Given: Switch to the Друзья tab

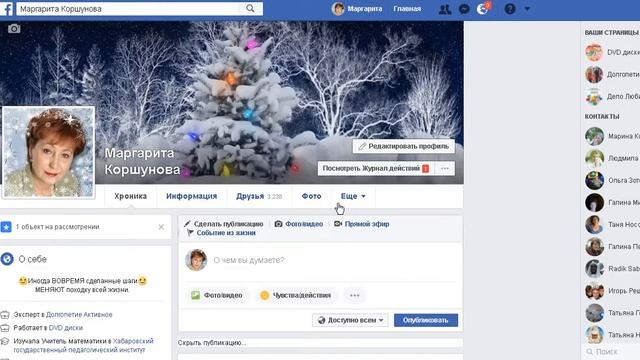Looking at the screenshot, I should pyautogui.click(x=259, y=196).
